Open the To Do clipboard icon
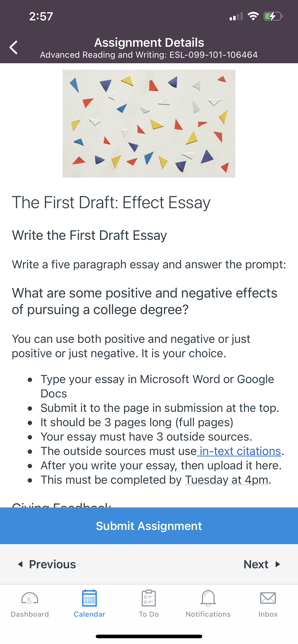Screen dimensions: 298x644 (149, 598)
